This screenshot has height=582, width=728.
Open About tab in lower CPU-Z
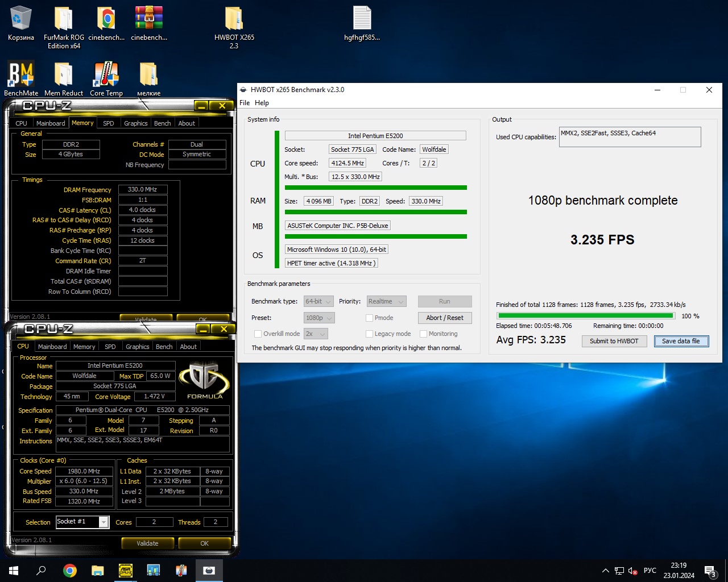(188, 347)
